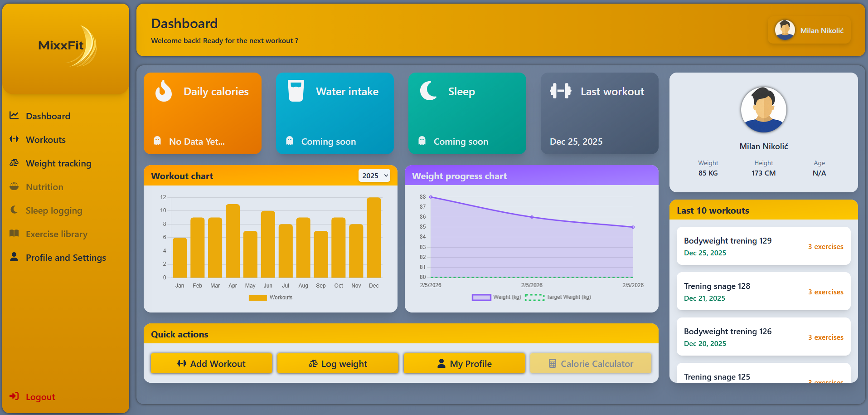Viewport: 868px width, 415px height.
Task: Toggle the Weight (kg) legend series
Action: 496,297
